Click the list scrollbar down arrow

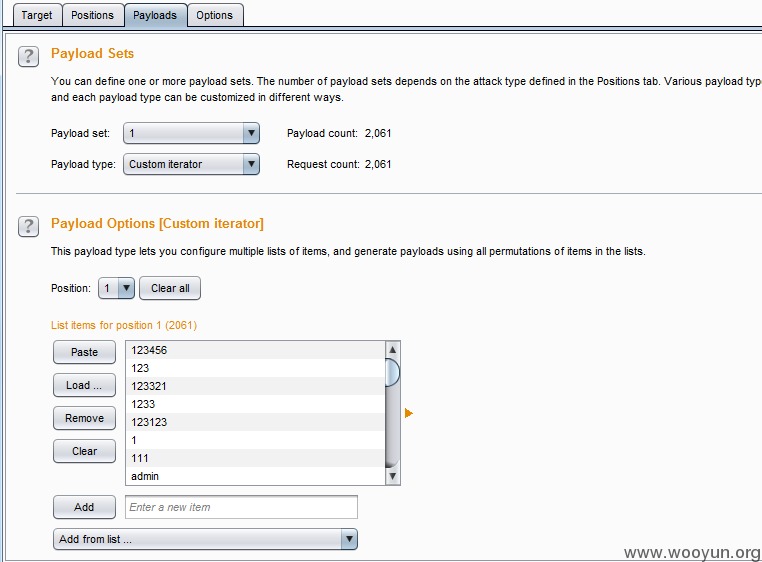point(393,476)
